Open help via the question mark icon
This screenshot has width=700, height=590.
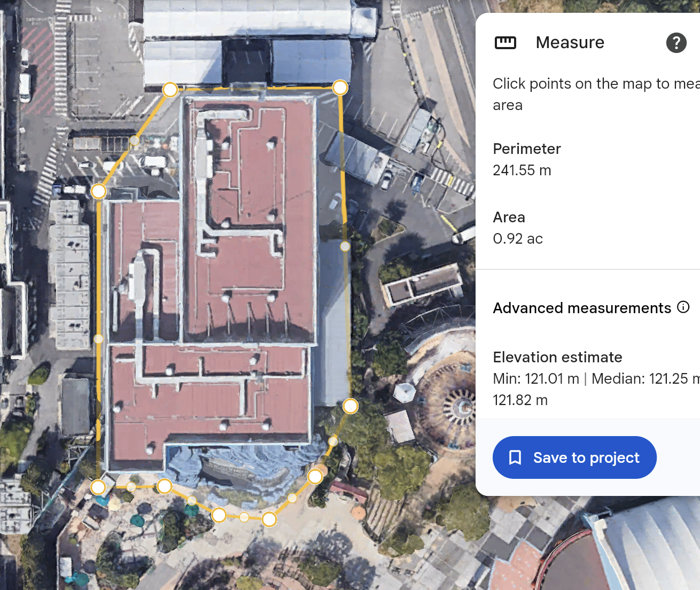pos(676,43)
